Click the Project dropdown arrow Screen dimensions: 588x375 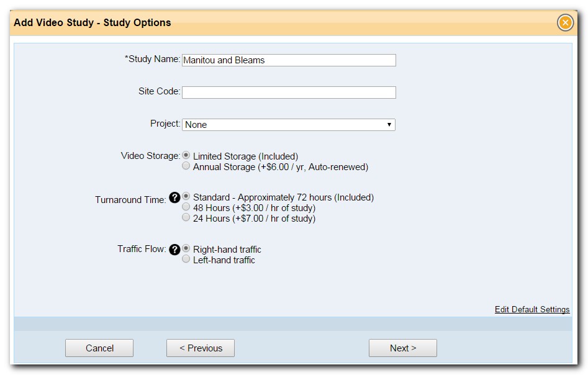coord(390,124)
